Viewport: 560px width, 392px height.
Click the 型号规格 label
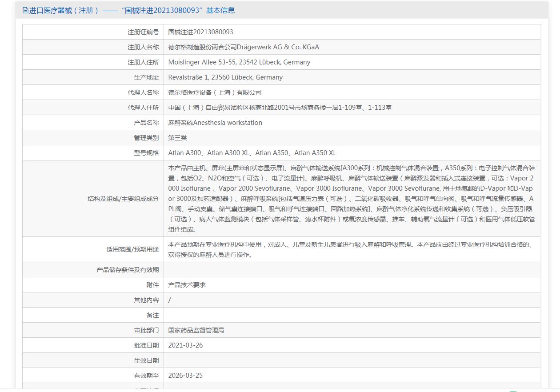click(146, 153)
